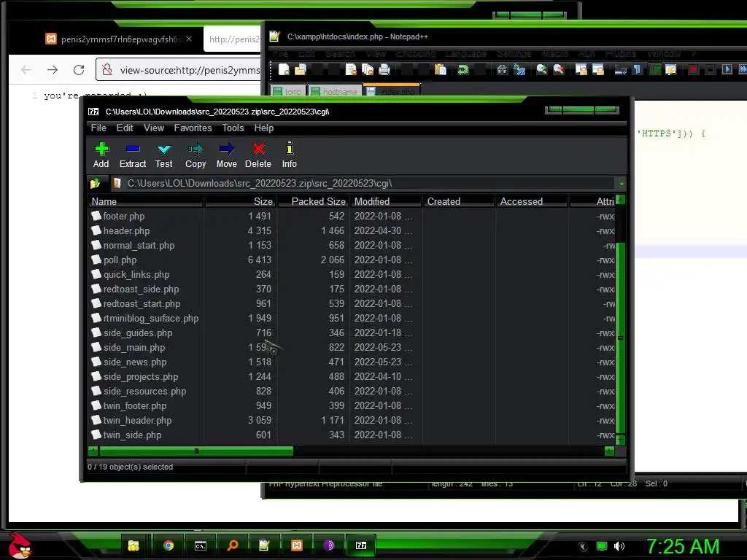Click the Zoom In magnifier in Notepad++
The image size is (747, 560).
coord(542,69)
